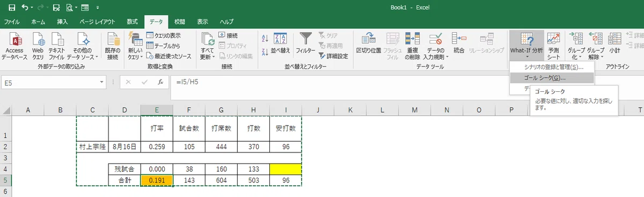Switch to the 挿入 tab
The width and height of the screenshot is (644, 197).
pyautogui.click(x=62, y=22)
